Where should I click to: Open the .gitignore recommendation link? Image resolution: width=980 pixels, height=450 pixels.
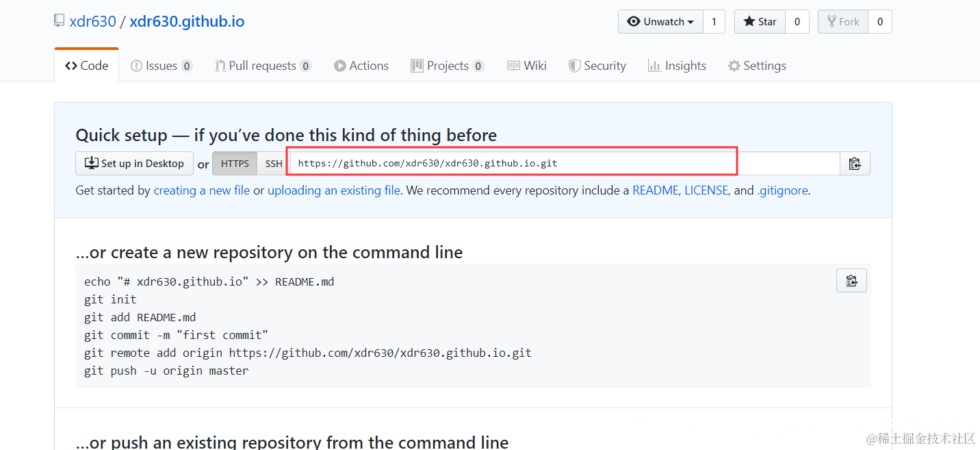click(x=782, y=190)
